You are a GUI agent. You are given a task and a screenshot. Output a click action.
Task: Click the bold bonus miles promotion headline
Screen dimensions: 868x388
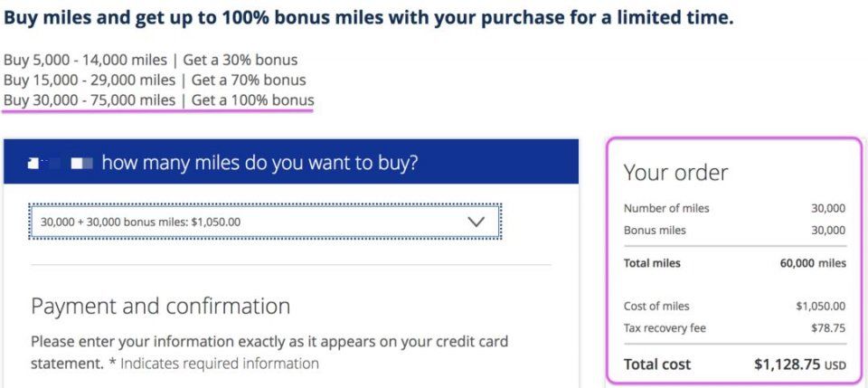click(x=368, y=18)
